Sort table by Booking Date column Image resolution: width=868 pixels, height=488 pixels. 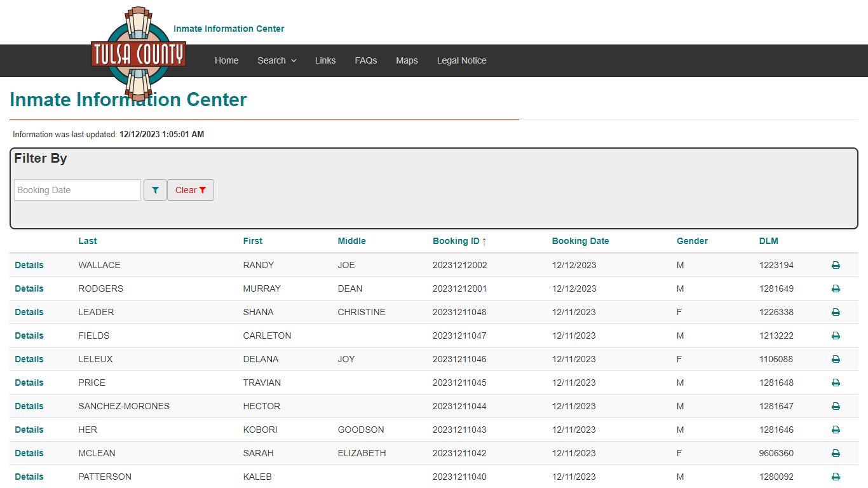[580, 241]
